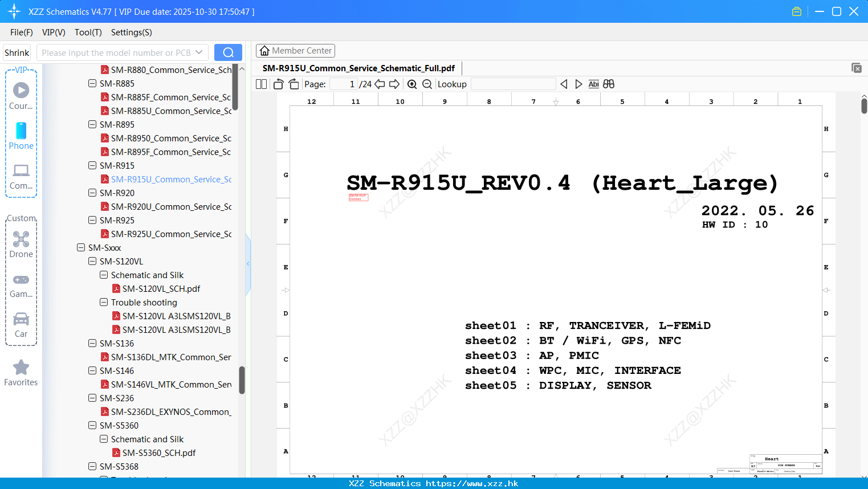
Task: Zoom in on the schematic
Action: pos(412,84)
